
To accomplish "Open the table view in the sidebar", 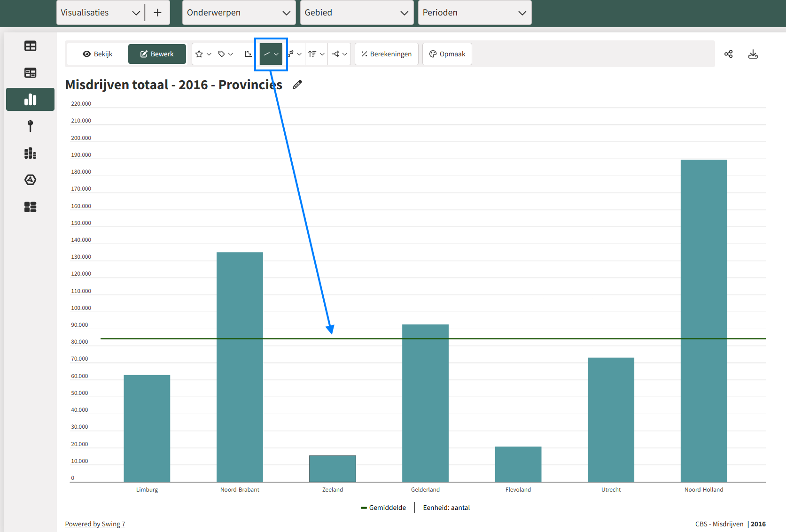I will (30, 46).
